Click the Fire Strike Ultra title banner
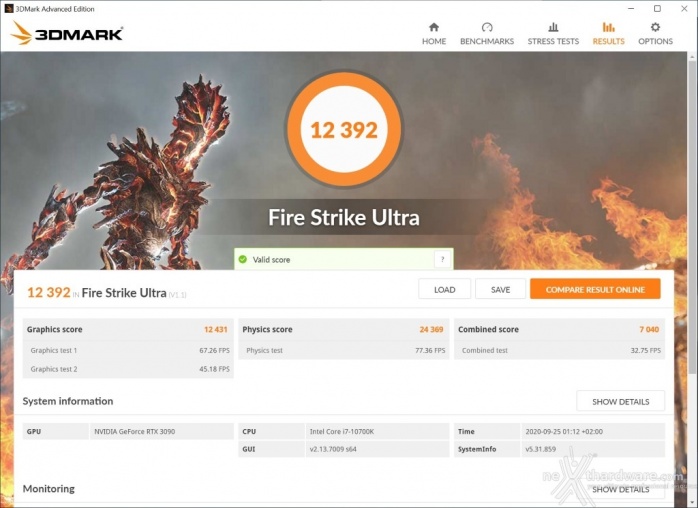Viewport: 698px width, 508px height. (x=344, y=217)
